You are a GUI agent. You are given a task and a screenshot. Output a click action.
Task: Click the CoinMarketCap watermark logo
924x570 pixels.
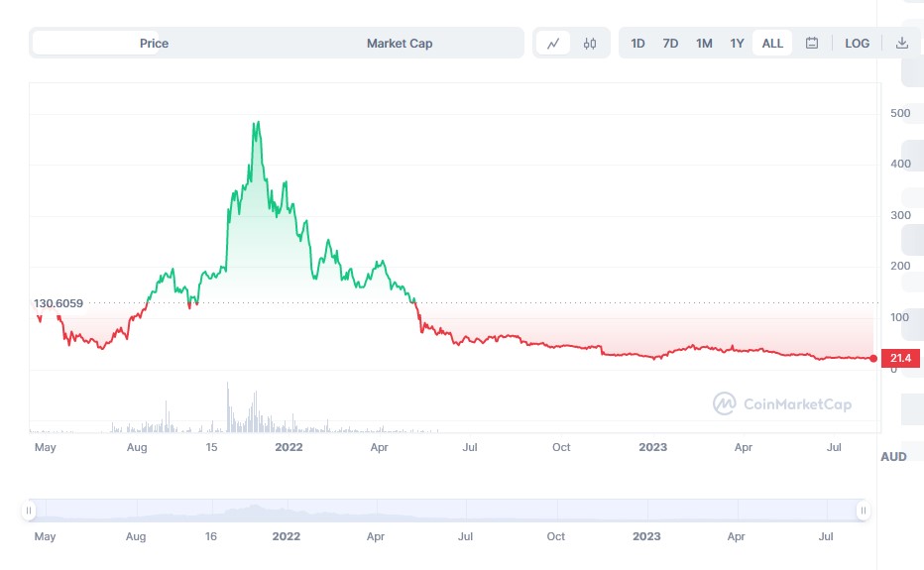point(782,403)
